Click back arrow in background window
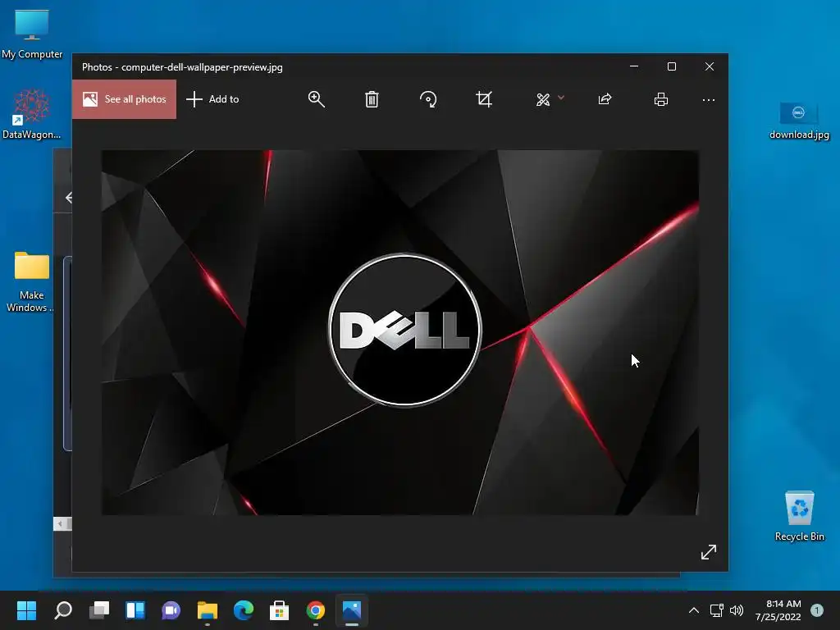Screen dimensions: 840x630 tap(69, 198)
